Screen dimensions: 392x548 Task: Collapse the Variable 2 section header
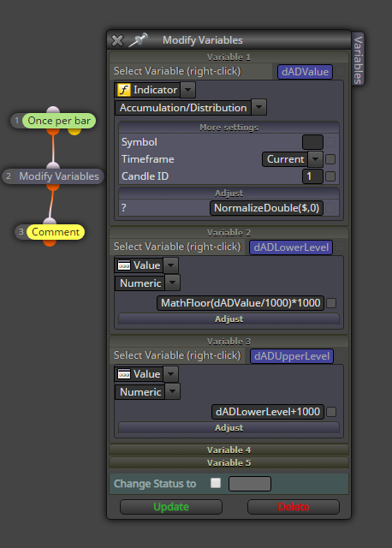coord(229,232)
